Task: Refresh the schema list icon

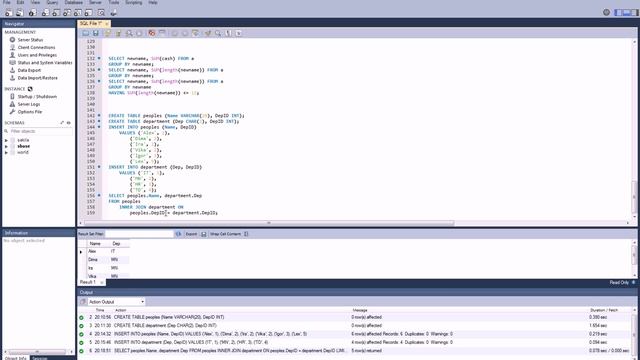Action: [x=69, y=122]
